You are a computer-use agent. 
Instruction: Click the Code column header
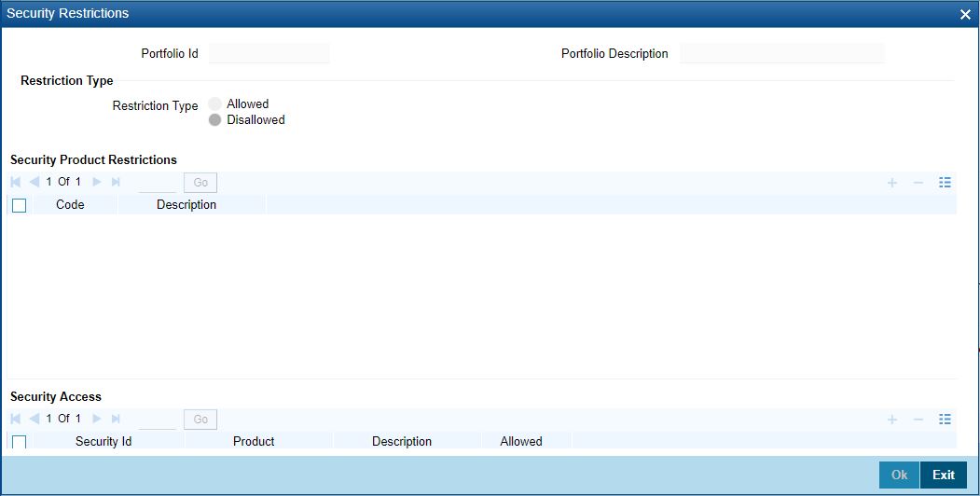70,204
